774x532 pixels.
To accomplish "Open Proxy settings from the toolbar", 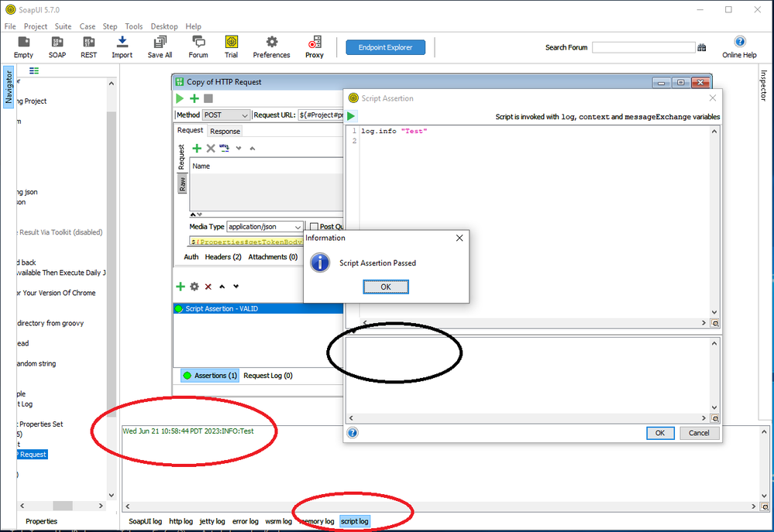I will click(315, 47).
